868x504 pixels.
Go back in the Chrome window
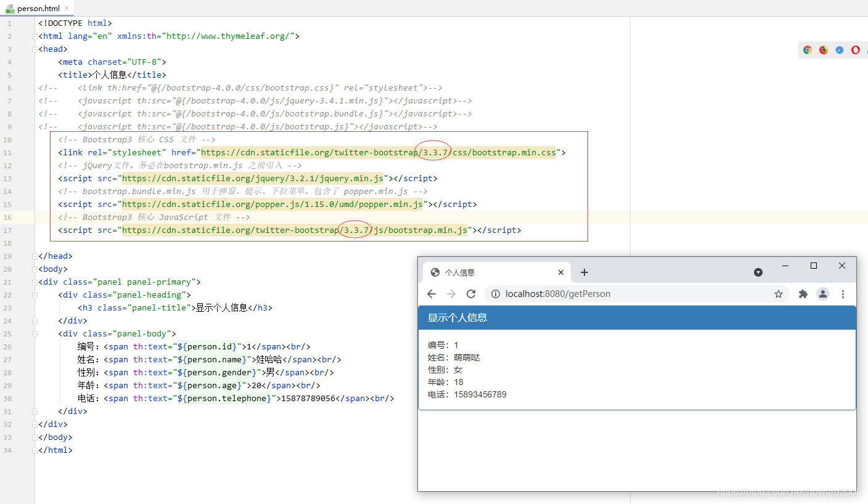tap(432, 294)
